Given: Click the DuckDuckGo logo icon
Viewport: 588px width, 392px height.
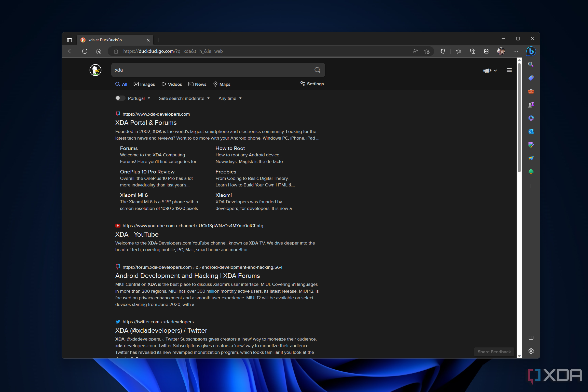Looking at the screenshot, I should (x=95, y=70).
